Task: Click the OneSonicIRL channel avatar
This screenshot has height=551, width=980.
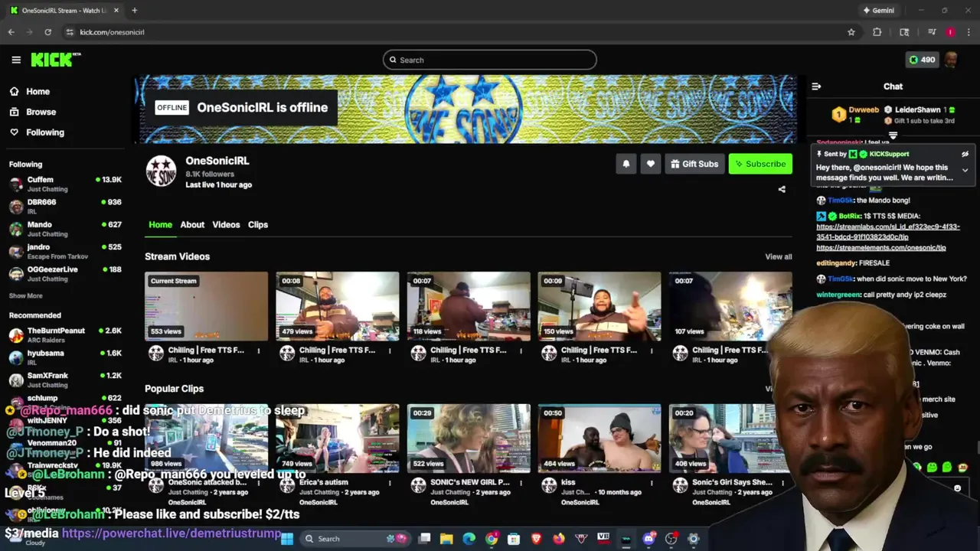Action: pos(162,171)
